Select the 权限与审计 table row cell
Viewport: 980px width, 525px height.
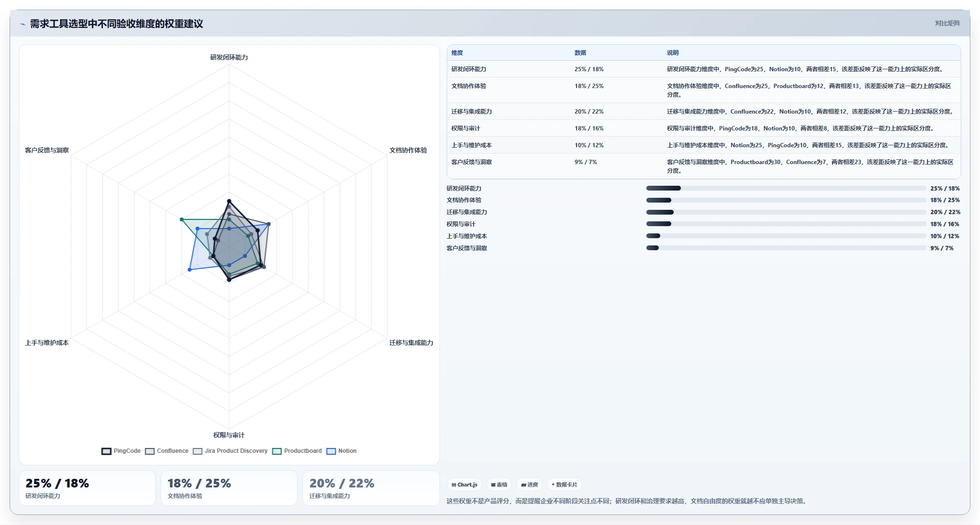[465, 128]
